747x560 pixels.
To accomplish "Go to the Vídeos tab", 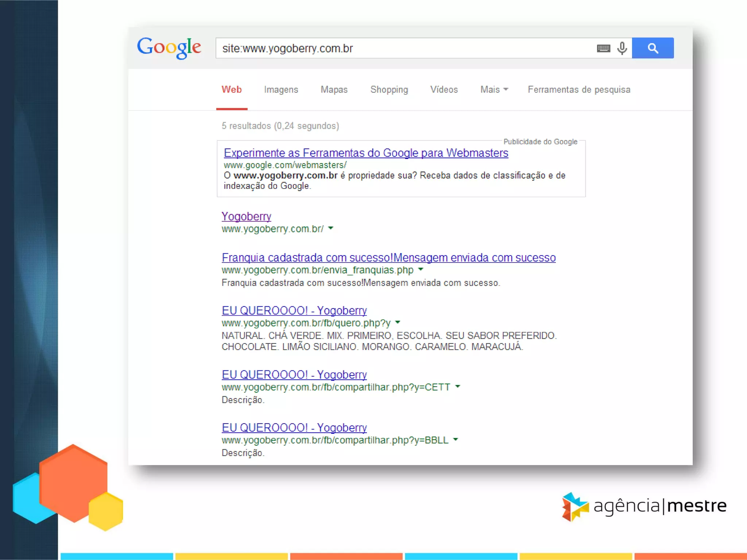I will coord(444,90).
